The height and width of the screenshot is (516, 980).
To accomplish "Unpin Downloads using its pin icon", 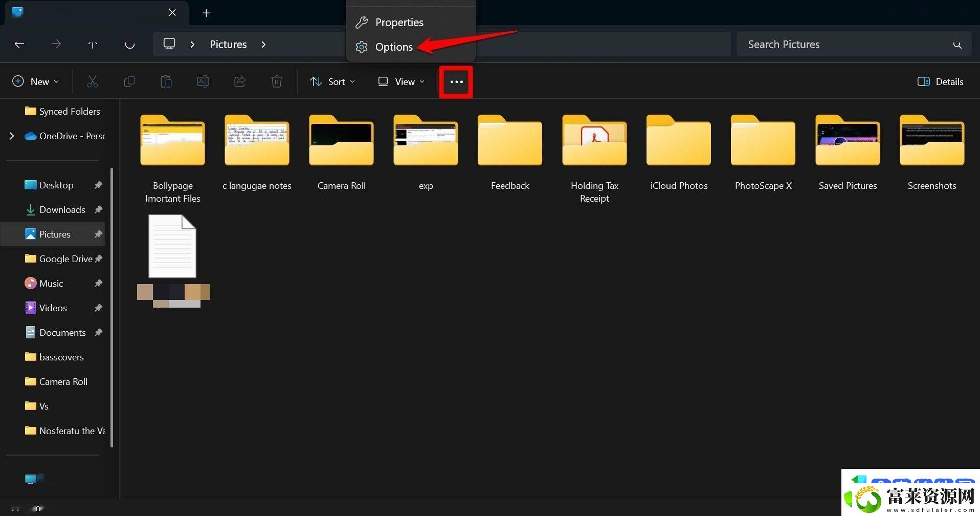I will coord(98,209).
